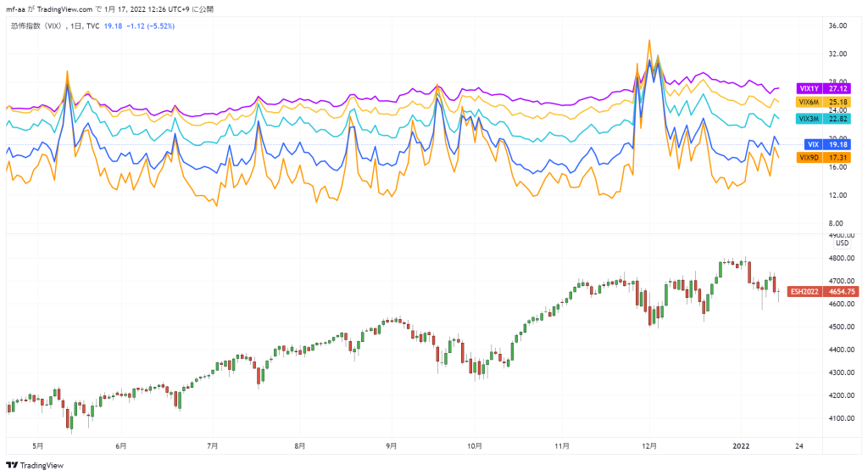Click the 19.18 −1.12 (−5.52%) legend values

tap(140, 26)
